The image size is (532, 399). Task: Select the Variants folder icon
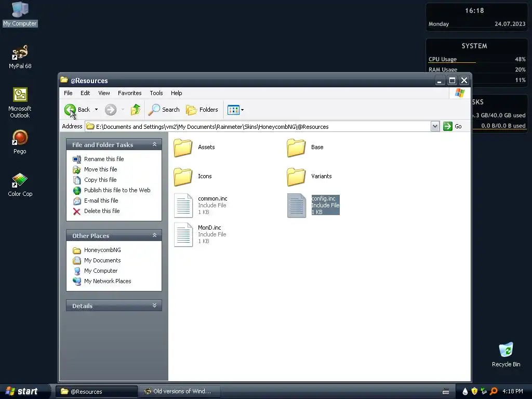click(x=296, y=177)
